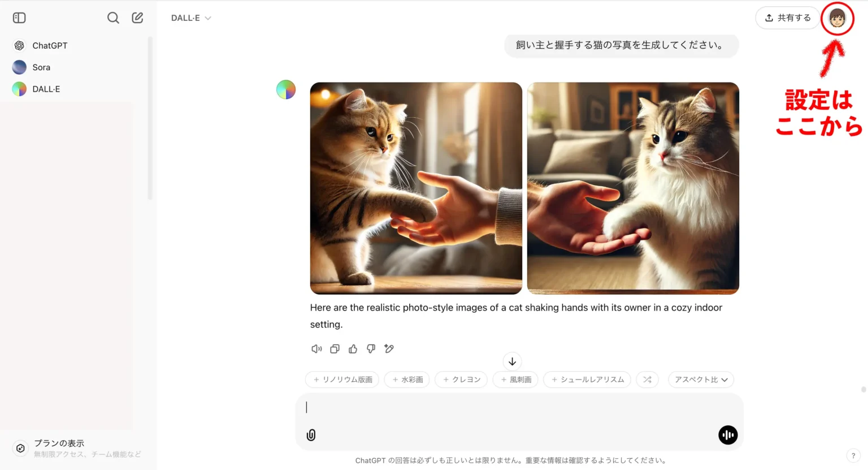Image resolution: width=868 pixels, height=470 pixels.
Task: Play the response aloud with the speaker icon
Action: click(316, 349)
